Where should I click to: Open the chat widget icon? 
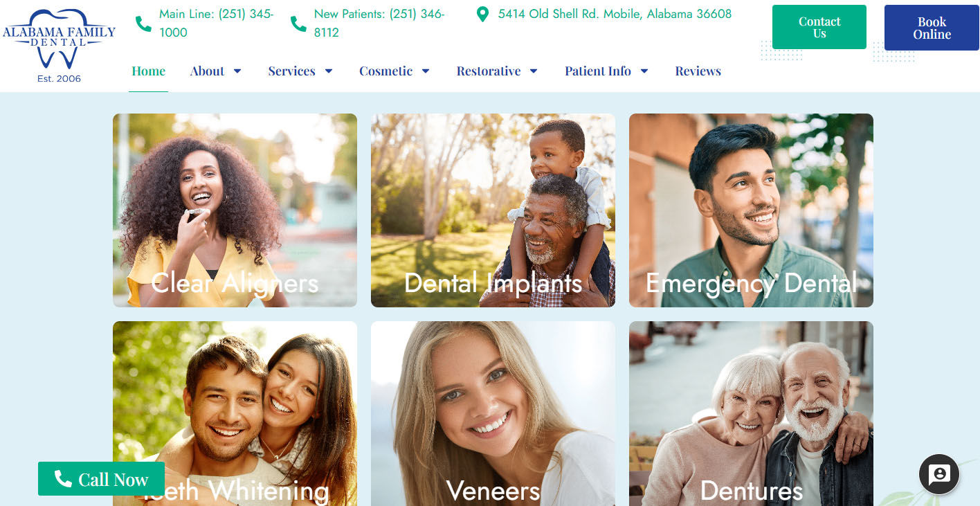click(x=939, y=474)
